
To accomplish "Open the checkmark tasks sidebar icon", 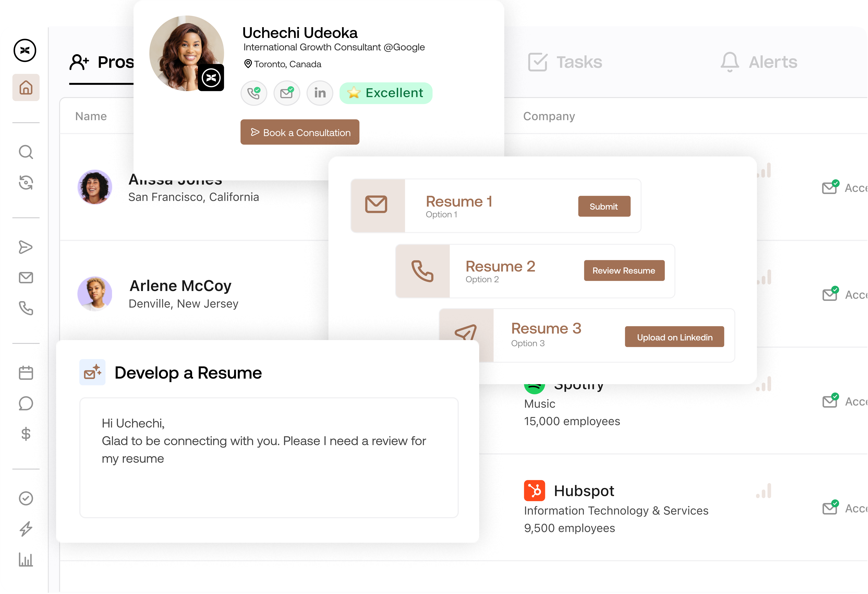I will pyautogui.click(x=26, y=498).
